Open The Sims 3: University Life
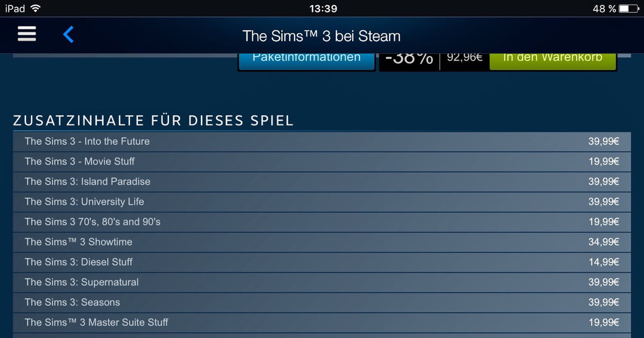Image resolution: width=644 pixels, height=338 pixels. (x=323, y=202)
